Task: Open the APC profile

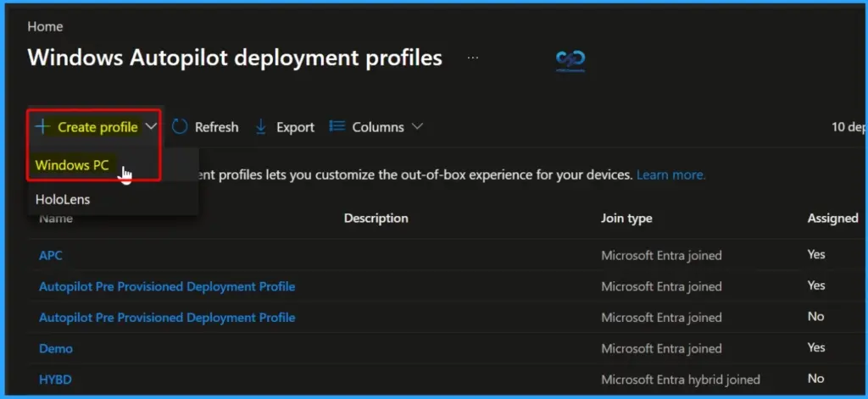Action: click(51, 256)
